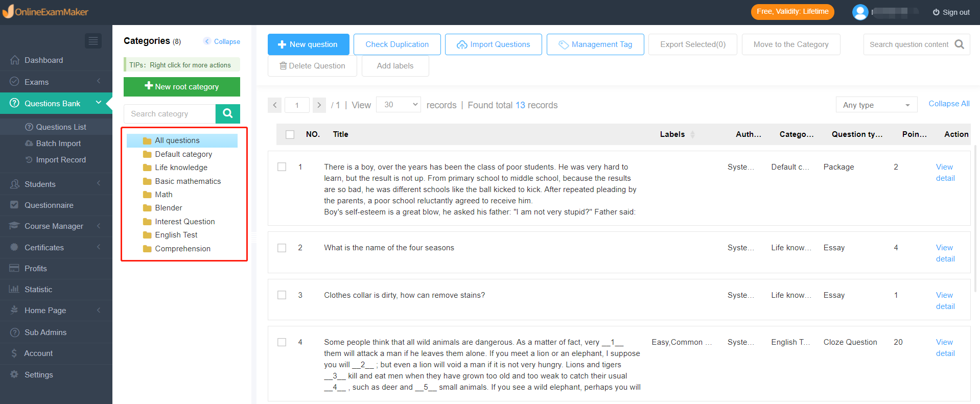Click the Sign out link
The width and height of the screenshot is (980, 404).
[951, 12]
